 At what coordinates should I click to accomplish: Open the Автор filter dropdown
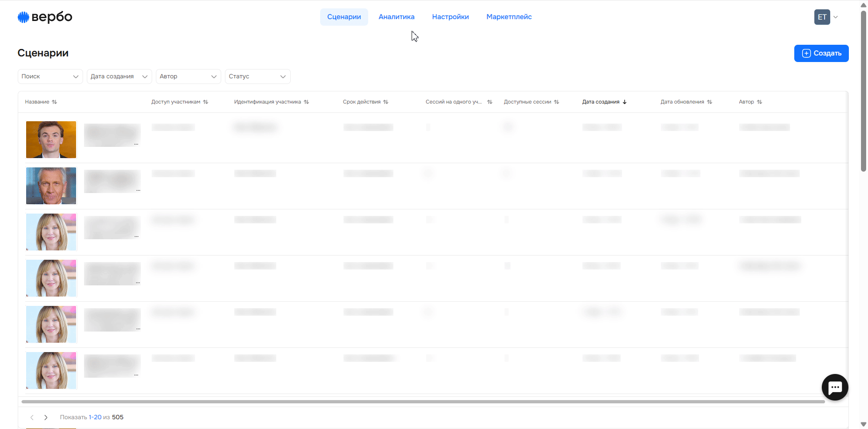[x=189, y=76]
